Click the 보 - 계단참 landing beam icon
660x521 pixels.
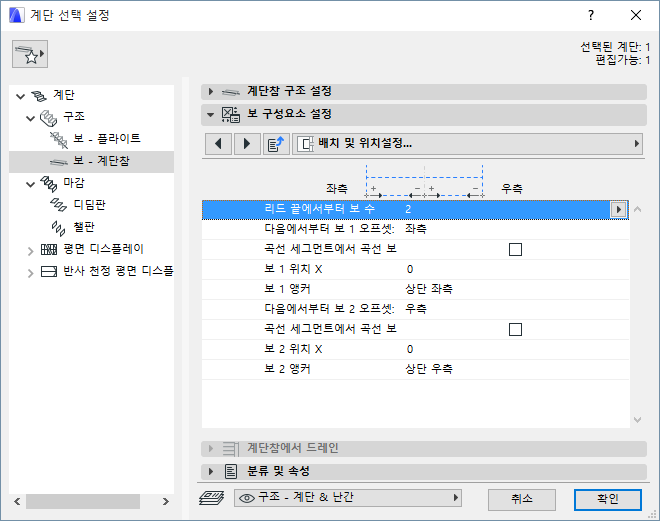(x=59, y=162)
